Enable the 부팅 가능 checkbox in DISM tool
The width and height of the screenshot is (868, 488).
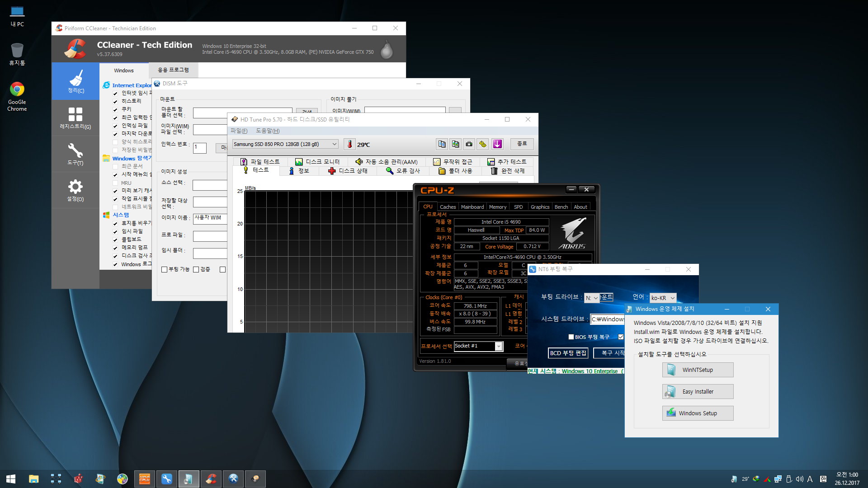[164, 269]
